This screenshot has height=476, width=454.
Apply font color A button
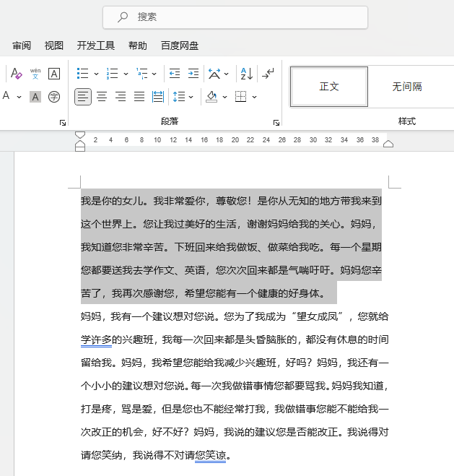(6, 96)
